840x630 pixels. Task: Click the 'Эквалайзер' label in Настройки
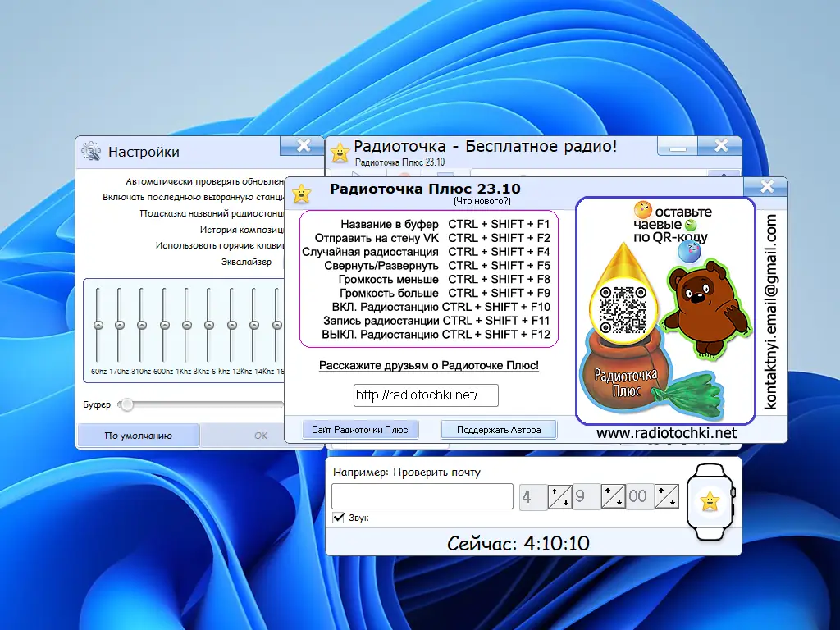(246, 262)
